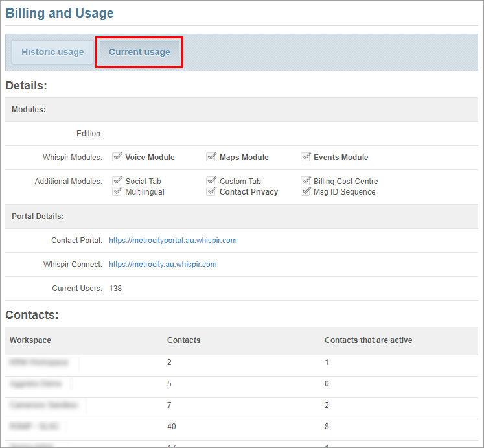Image resolution: width=484 pixels, height=448 pixels.
Task: Toggle the Billing Cost Centre checkbox
Action: 306,180
